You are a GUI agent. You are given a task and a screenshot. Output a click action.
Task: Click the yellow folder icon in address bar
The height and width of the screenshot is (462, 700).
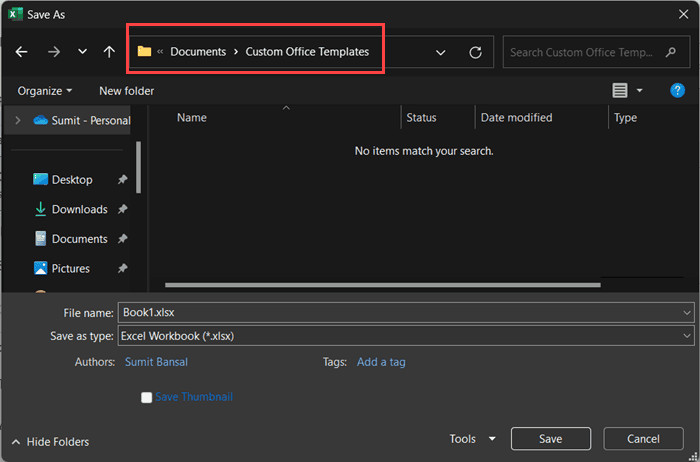click(x=144, y=51)
